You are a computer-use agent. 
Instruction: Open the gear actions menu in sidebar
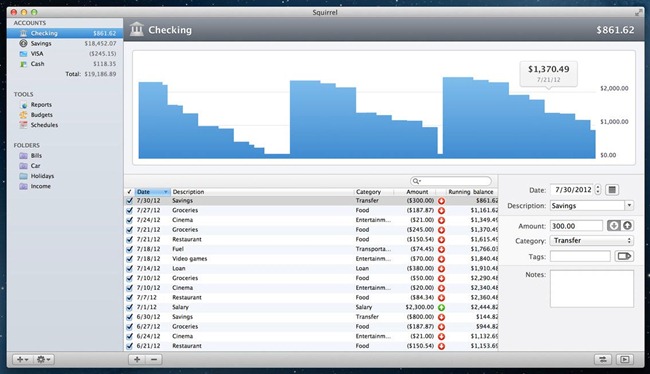point(44,359)
